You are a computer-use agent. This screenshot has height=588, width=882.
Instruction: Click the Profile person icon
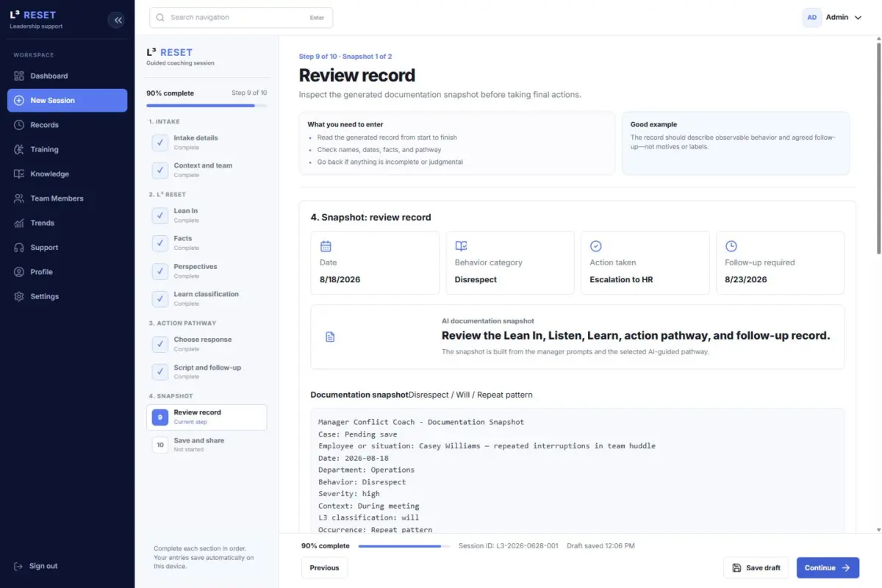click(18, 272)
